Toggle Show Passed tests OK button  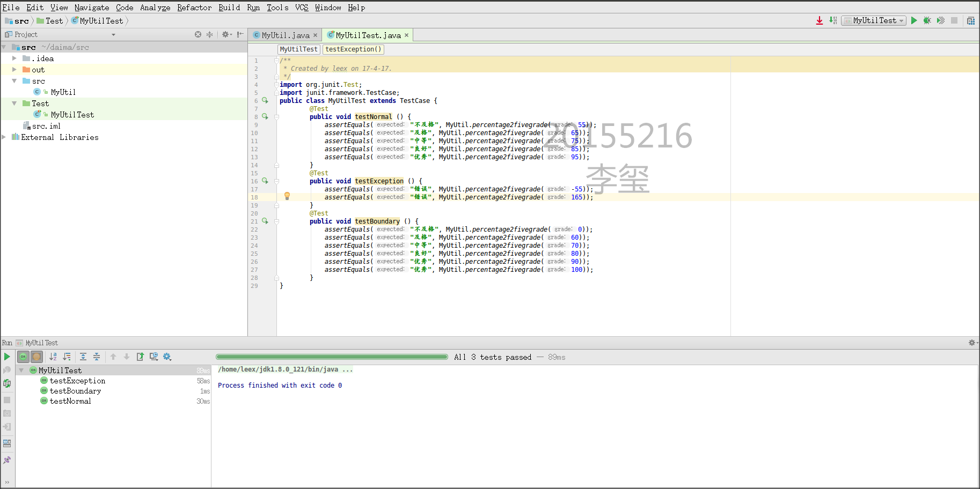pyautogui.click(x=23, y=357)
